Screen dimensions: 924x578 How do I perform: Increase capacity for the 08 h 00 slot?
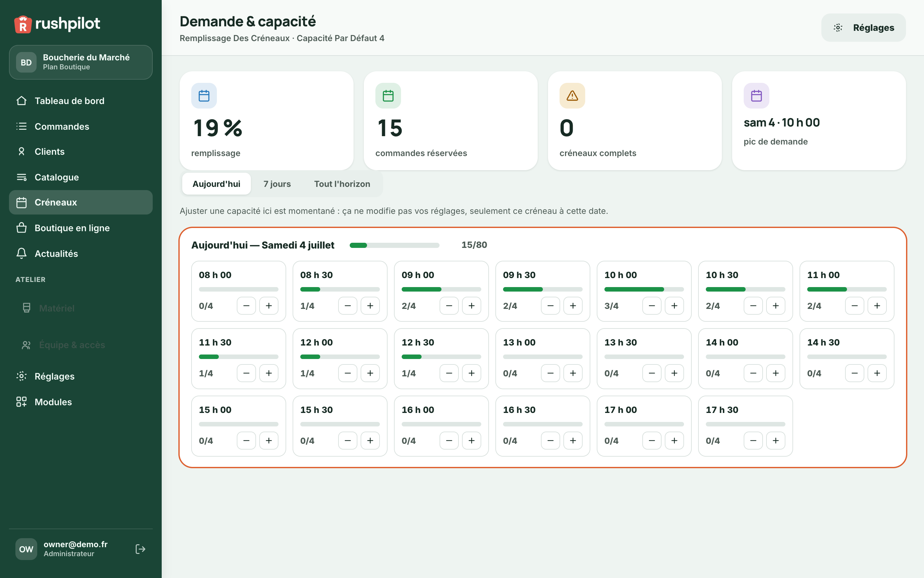pyautogui.click(x=269, y=306)
